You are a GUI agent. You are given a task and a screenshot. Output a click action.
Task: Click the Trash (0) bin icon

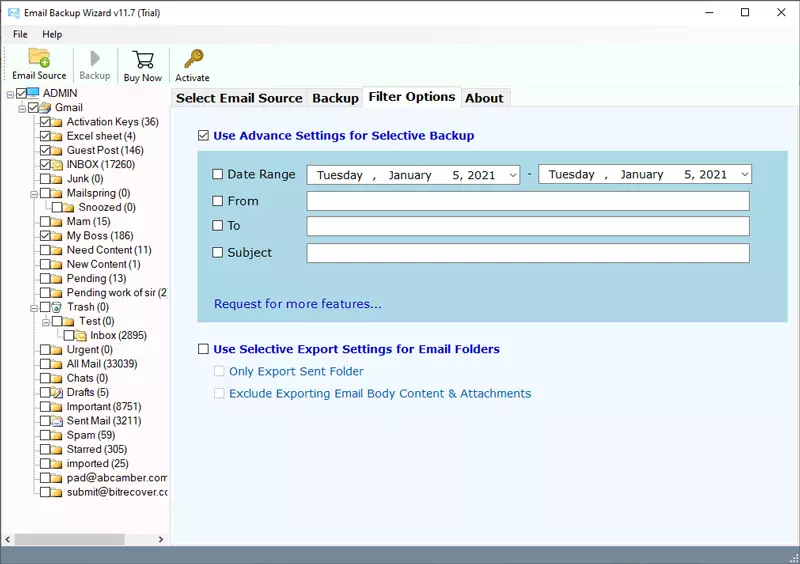coord(57,307)
